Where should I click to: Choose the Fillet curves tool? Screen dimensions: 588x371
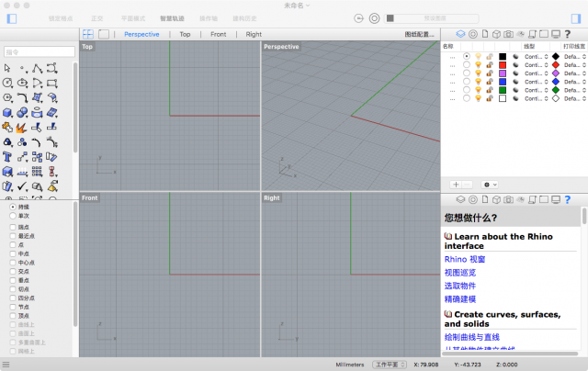(x=22, y=98)
